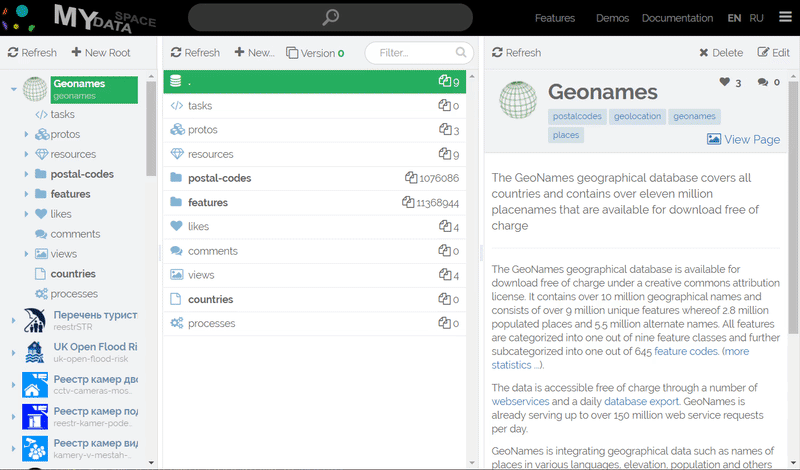
Task: Click the kamery-v-mestah crowd icon
Action: 35,449
